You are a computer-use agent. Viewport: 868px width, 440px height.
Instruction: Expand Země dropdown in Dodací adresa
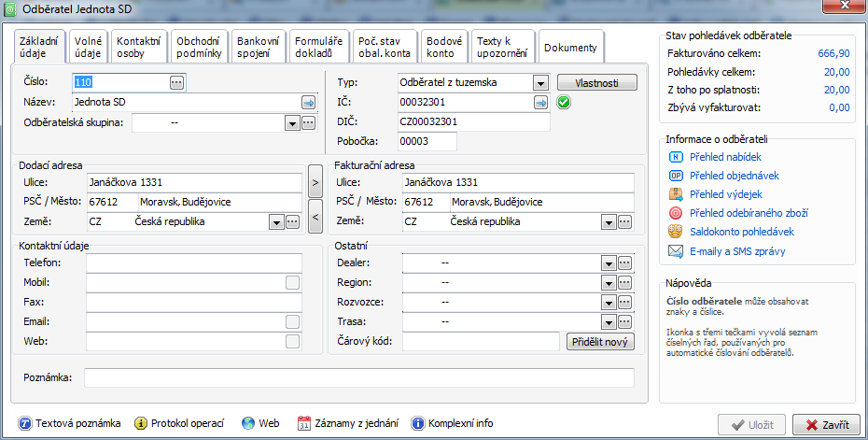[276, 222]
